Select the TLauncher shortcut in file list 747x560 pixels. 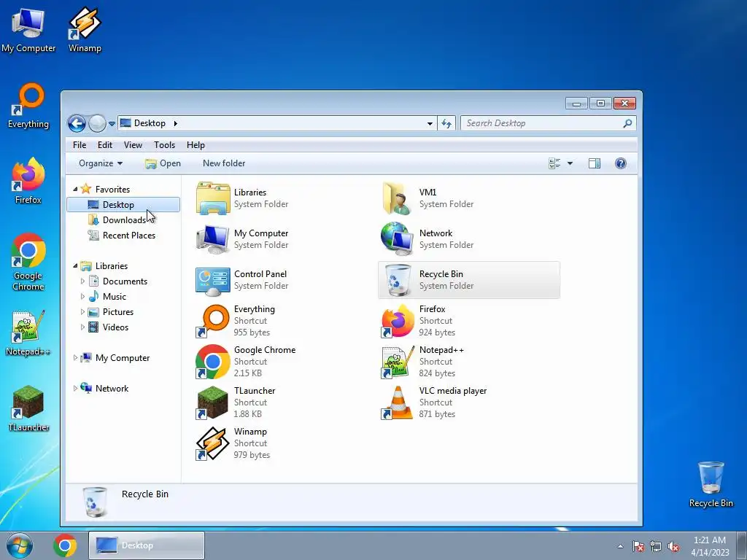click(213, 402)
